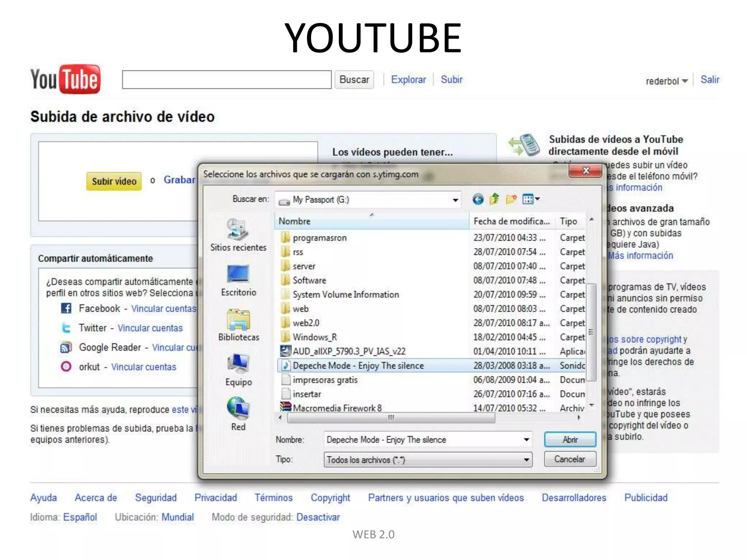Click the YouTube search input field

tap(227, 79)
